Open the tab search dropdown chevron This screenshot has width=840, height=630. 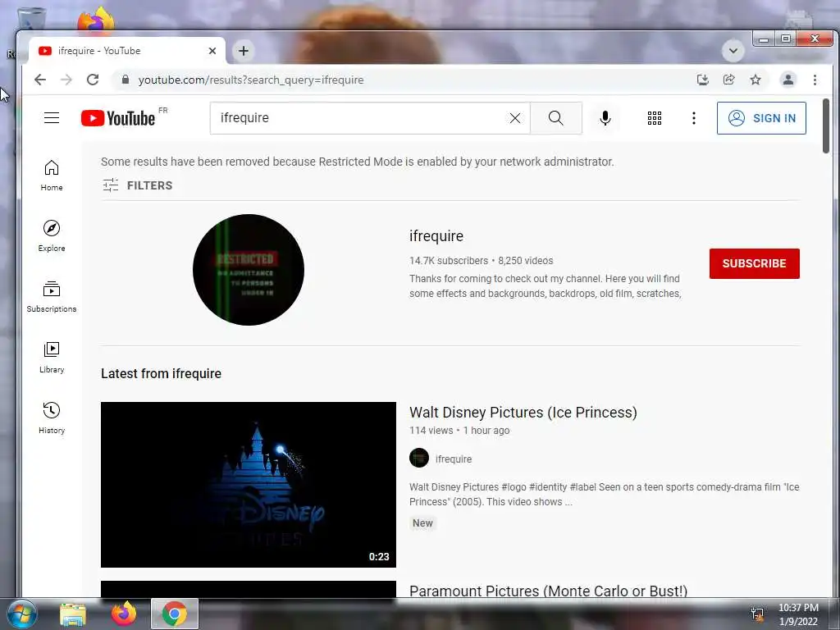(733, 51)
